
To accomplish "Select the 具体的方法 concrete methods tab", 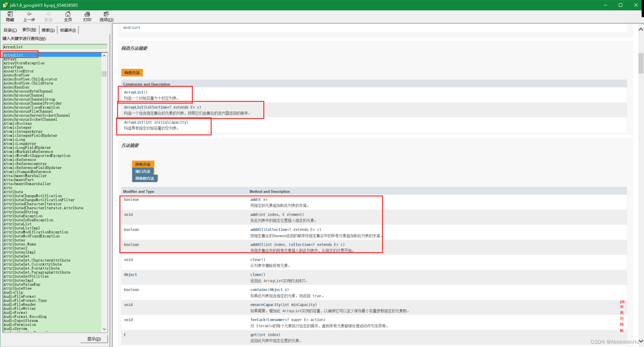I will [145, 178].
